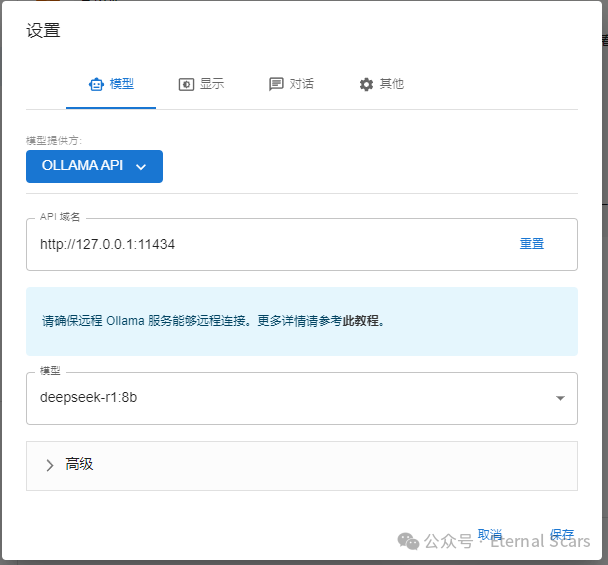
Task: Open the 显示 tab
Action: [201, 84]
